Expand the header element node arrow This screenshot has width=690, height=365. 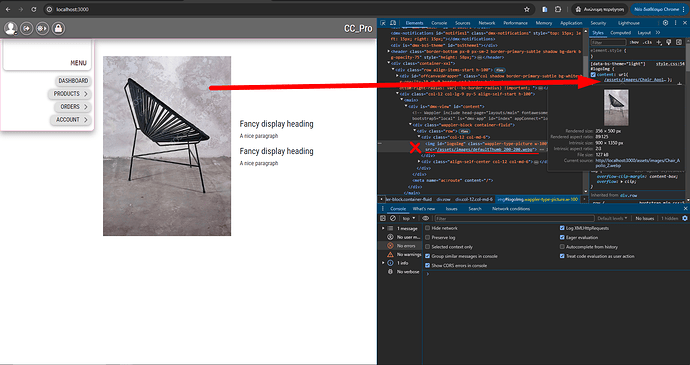389,51
